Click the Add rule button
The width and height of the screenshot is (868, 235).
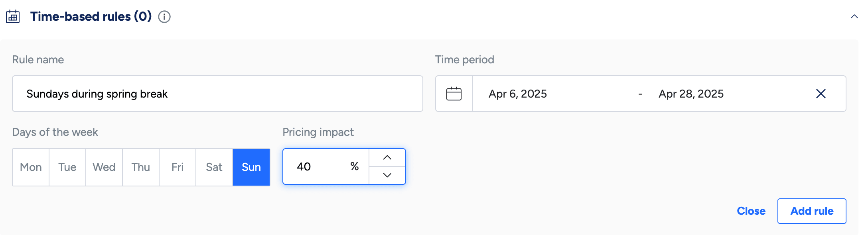pos(811,211)
